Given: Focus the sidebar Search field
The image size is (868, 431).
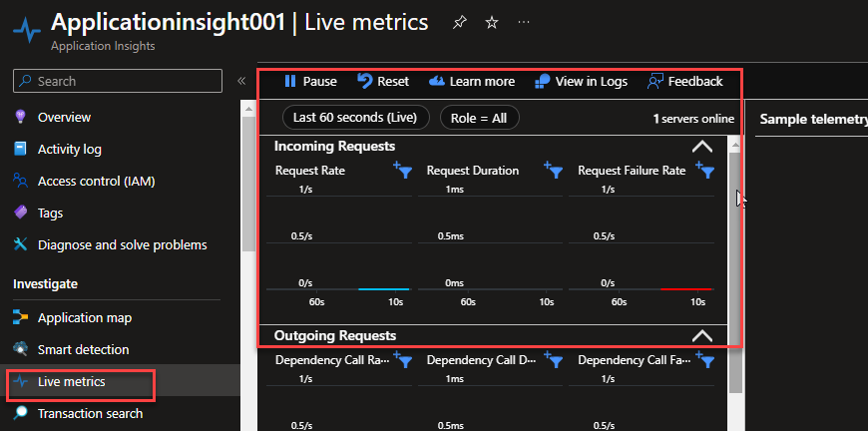Looking at the screenshot, I should [118, 81].
